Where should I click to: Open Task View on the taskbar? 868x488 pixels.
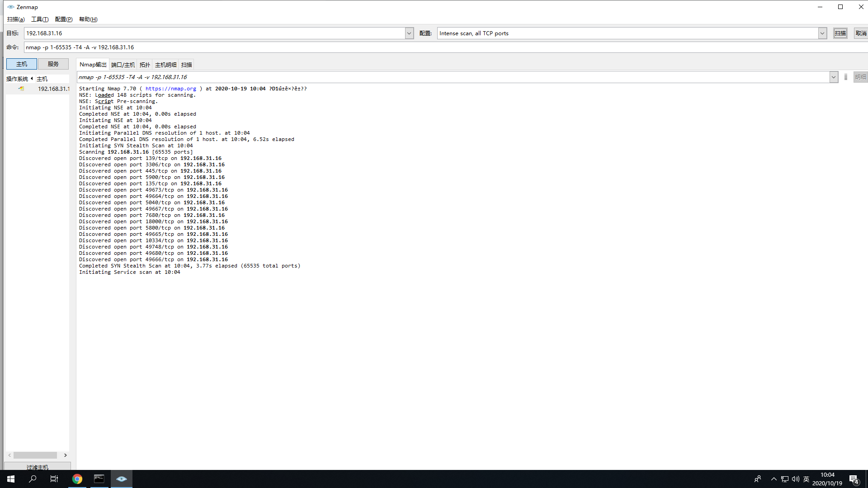point(54,479)
